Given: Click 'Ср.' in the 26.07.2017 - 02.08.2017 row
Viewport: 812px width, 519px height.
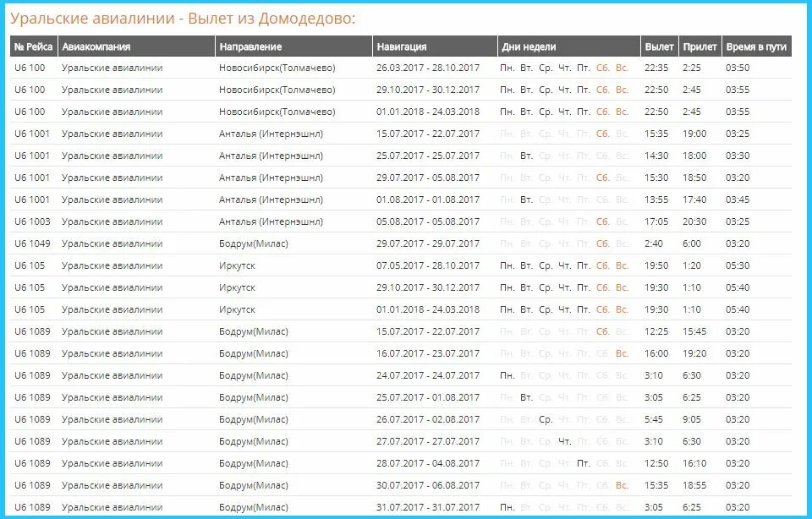Looking at the screenshot, I should click(x=546, y=419).
